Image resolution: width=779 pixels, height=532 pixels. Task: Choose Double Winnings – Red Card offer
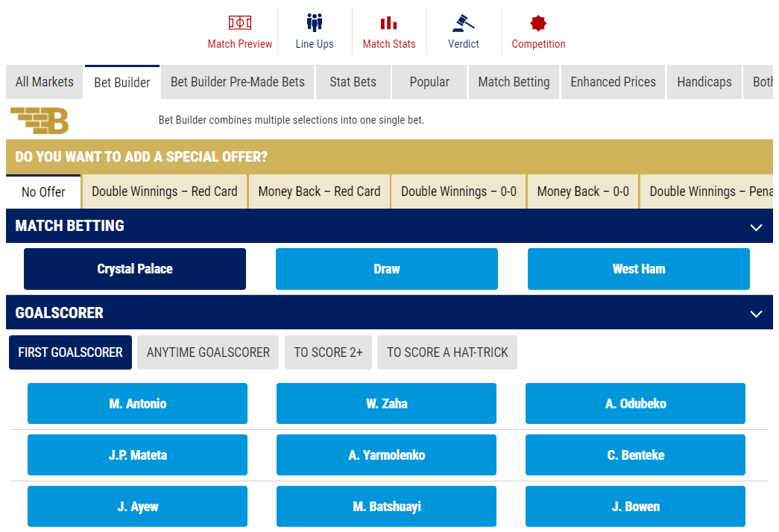point(165,191)
